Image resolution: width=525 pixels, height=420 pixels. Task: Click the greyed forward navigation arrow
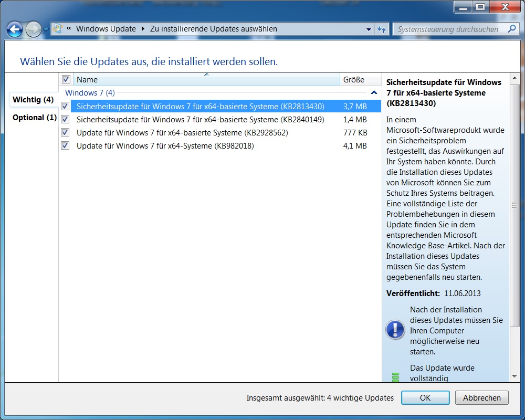[33, 29]
